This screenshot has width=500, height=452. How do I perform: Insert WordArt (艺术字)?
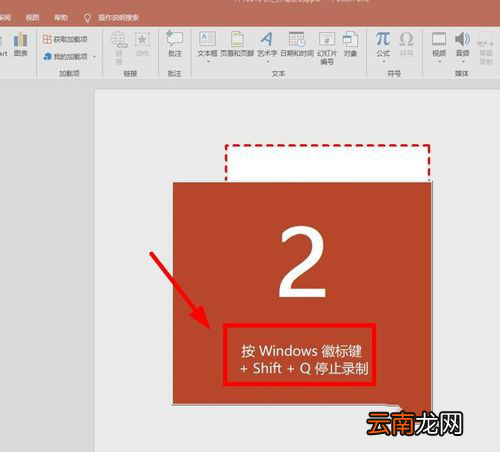point(267,44)
